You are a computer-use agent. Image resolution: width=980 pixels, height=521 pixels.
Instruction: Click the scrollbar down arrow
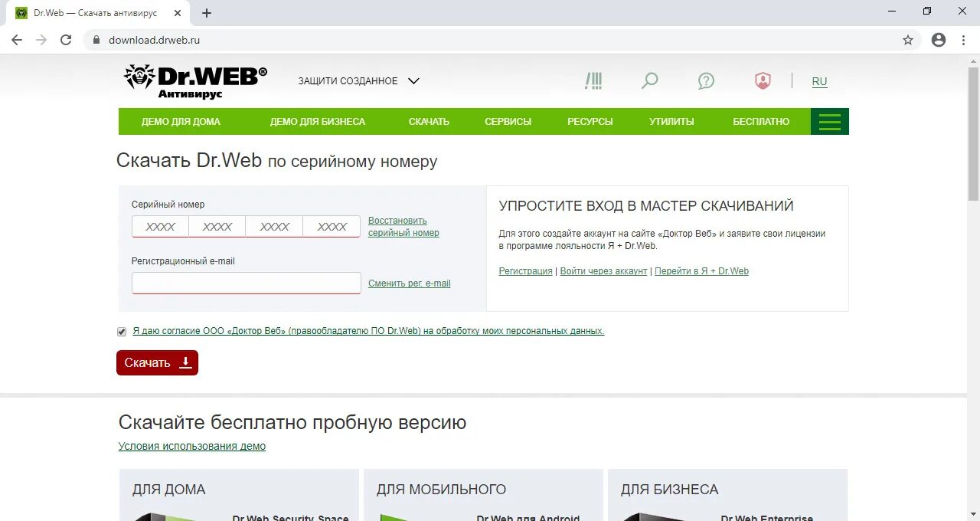[x=973, y=513]
